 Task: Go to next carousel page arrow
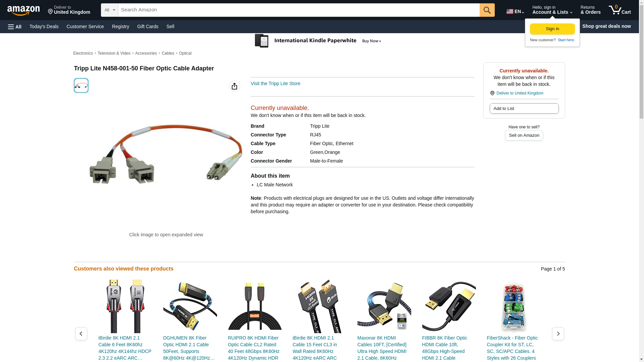point(558,334)
